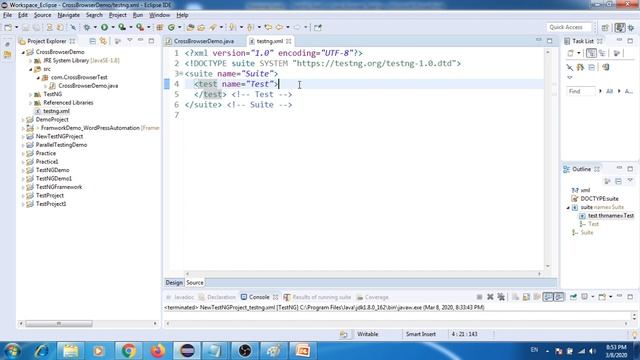
Task: Click the Search flashlight toolbar icon
Action: 213,27
